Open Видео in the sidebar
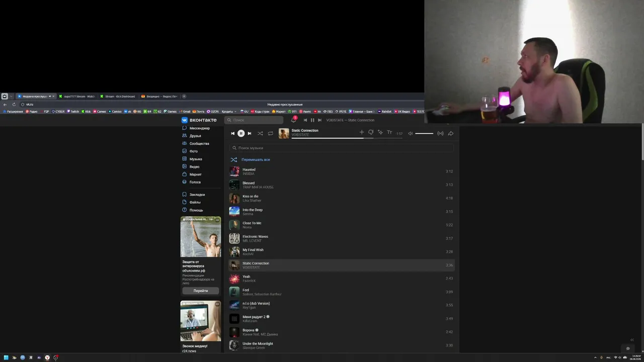This screenshot has height=362, width=644. coord(191,166)
